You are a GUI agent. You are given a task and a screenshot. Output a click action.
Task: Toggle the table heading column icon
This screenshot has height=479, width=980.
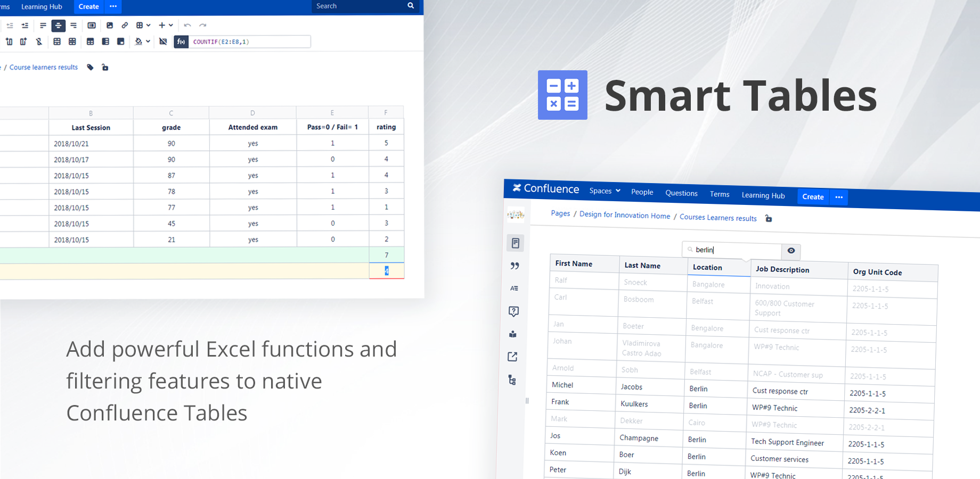tap(105, 42)
